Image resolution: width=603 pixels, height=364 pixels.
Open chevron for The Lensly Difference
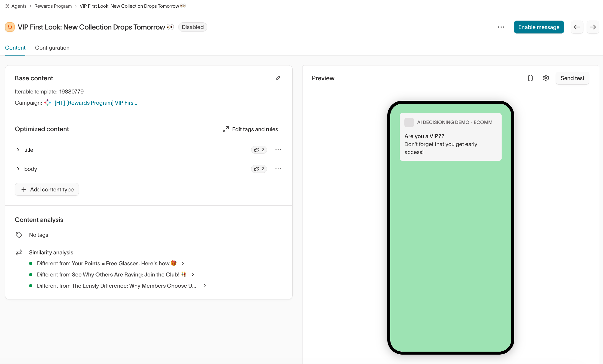(x=205, y=286)
